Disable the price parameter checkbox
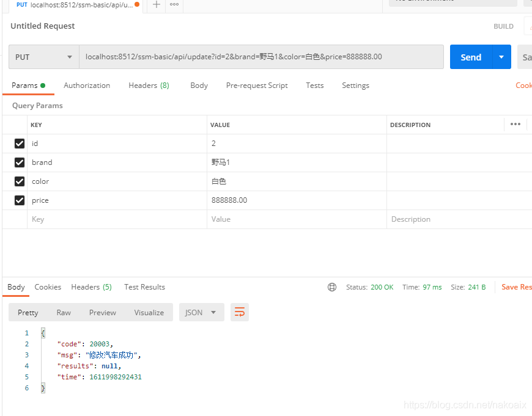The height and width of the screenshot is (416, 532). pyautogui.click(x=20, y=200)
